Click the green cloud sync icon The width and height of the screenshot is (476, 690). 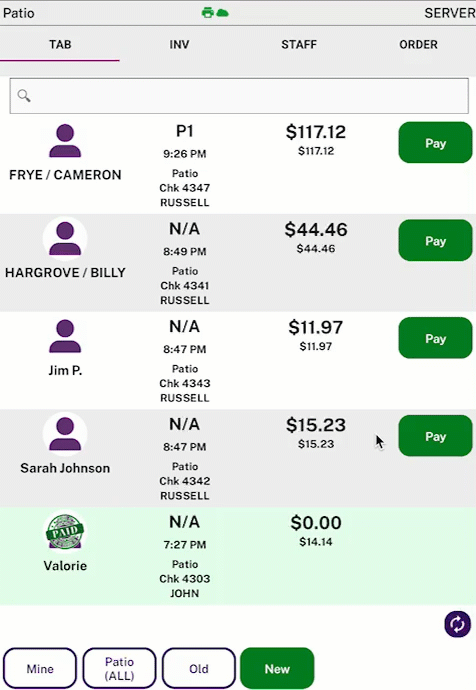pos(223,13)
